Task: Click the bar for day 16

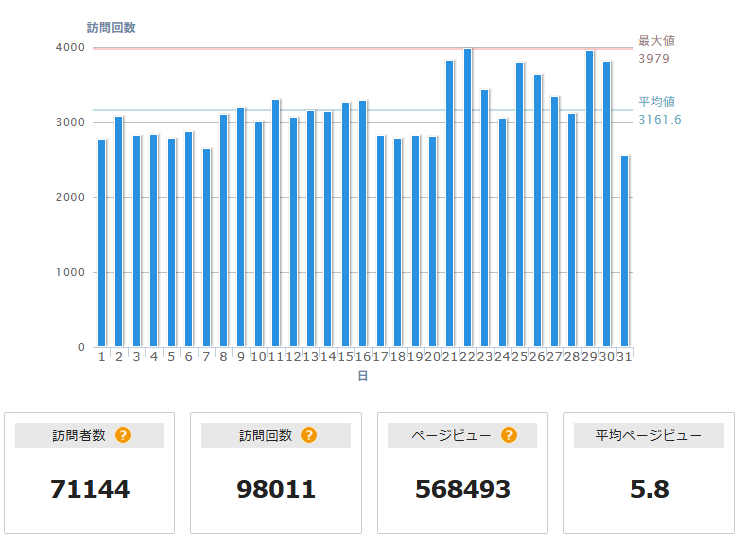Action: [x=362, y=224]
